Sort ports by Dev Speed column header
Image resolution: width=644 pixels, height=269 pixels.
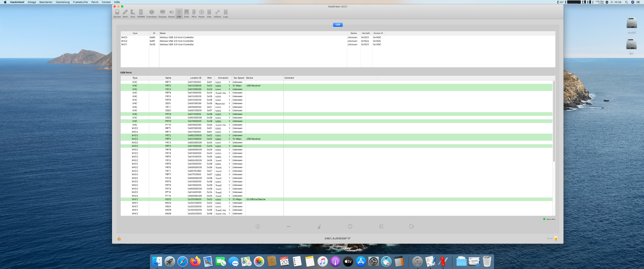pos(239,78)
